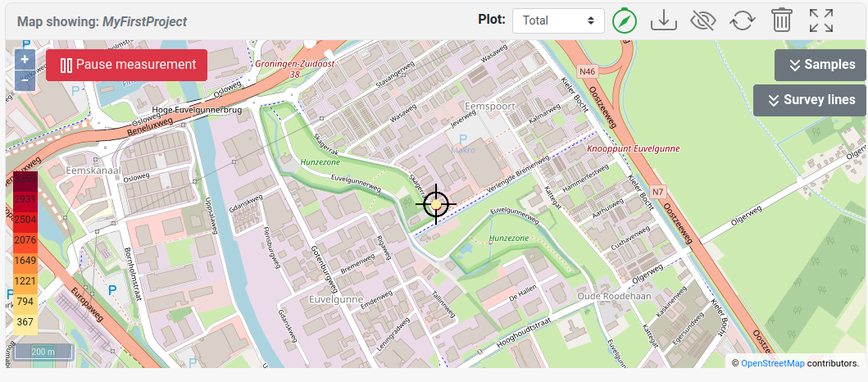Click the 367 legend color swatch

coord(25,322)
